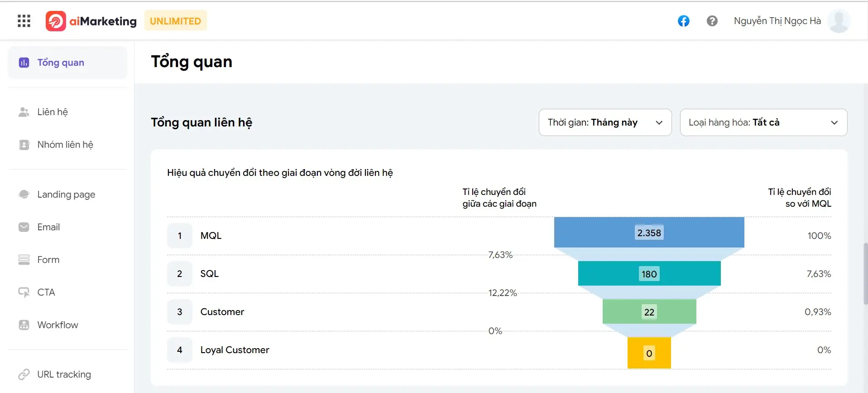The image size is (868, 393).
Task: Open the Workflow sidebar icon
Action: point(24,325)
